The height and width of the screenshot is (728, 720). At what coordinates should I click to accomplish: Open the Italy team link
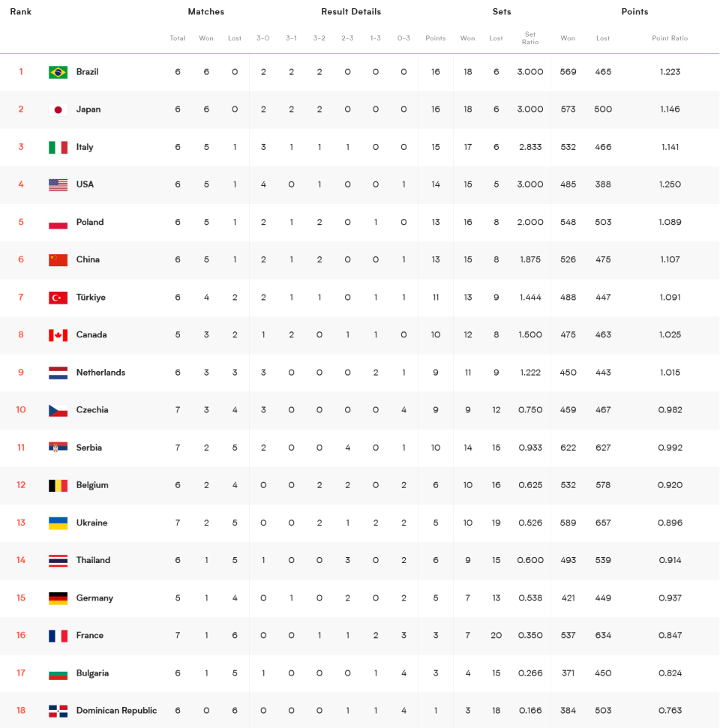point(85,147)
